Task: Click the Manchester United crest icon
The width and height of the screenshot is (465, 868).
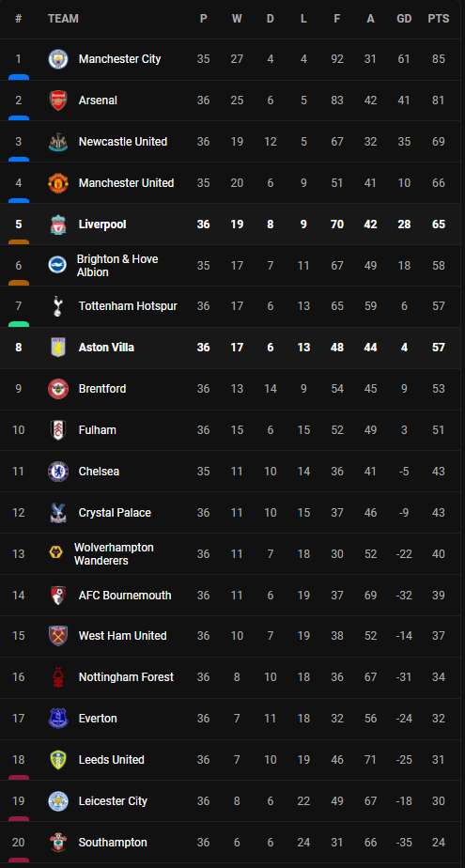Action: (x=58, y=182)
